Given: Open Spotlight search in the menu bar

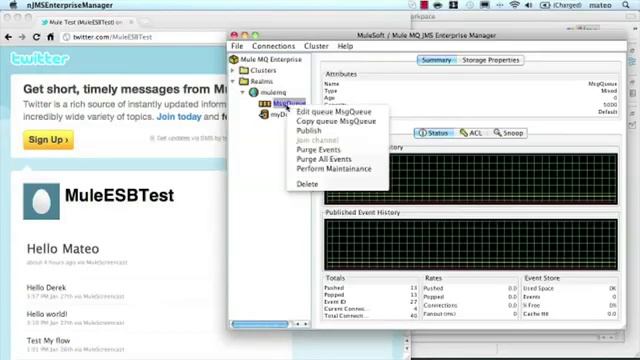Looking at the screenshot, I should coord(626,5).
